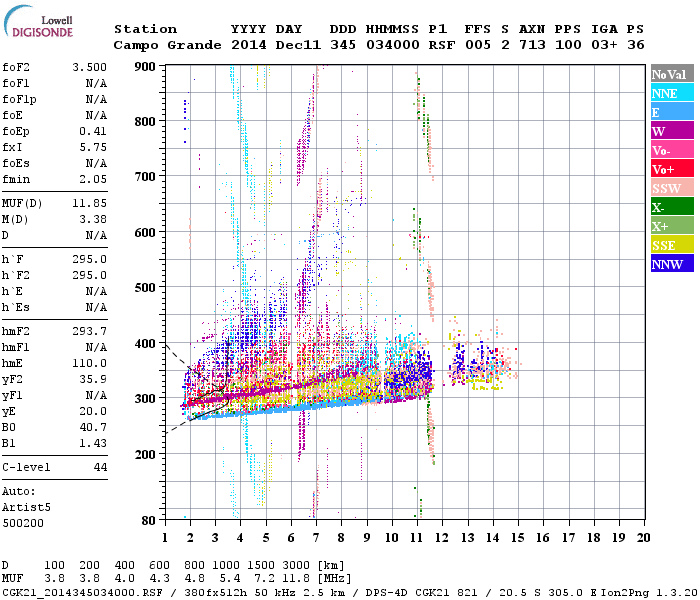Click the Dec11 date in header
The width and height of the screenshot is (700, 600).
pos(298,45)
